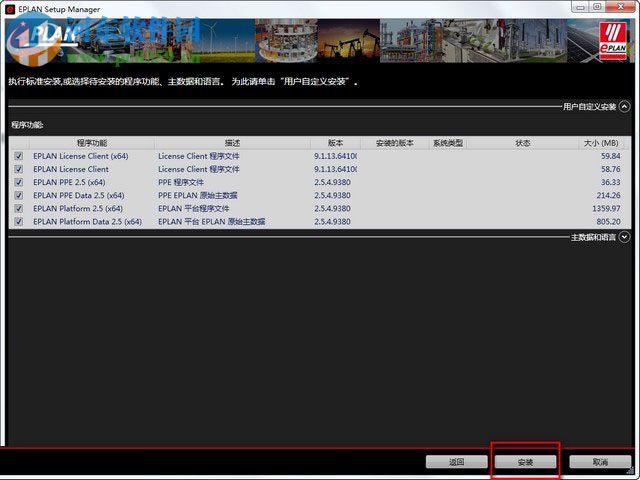Image resolution: width=640 pixels, height=480 pixels.
Task: Click size value 58.76
Action: click(611, 169)
